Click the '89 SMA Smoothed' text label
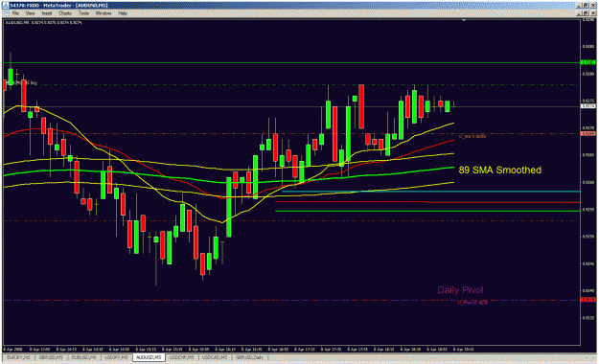The width and height of the screenshot is (599, 364). pos(499,170)
